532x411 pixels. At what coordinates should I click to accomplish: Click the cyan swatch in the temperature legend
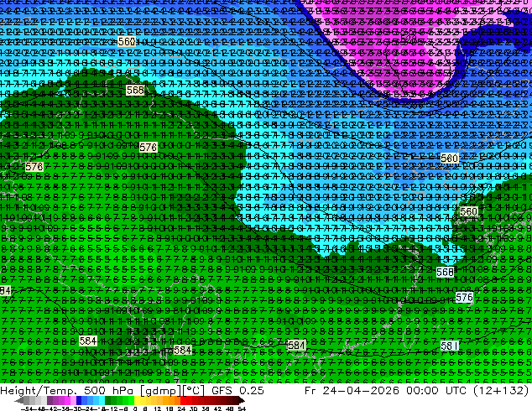tap(102, 400)
